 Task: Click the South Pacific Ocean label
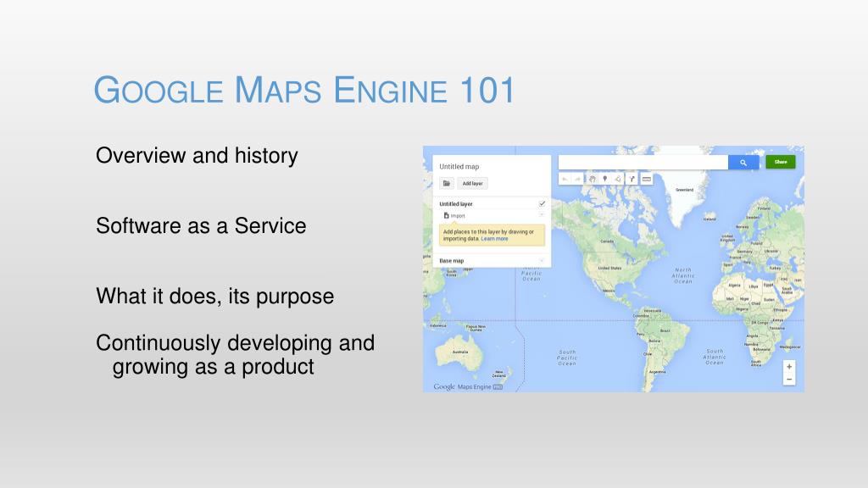click(567, 358)
